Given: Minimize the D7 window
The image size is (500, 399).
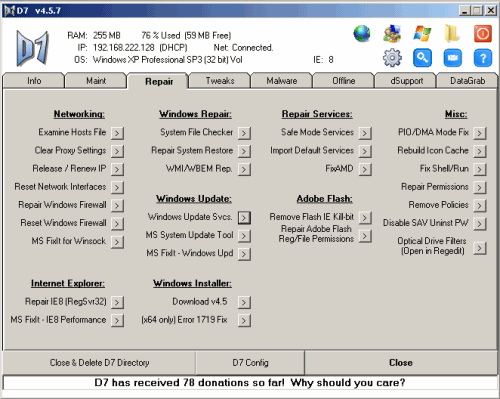Looking at the screenshot, I should [x=465, y=11].
